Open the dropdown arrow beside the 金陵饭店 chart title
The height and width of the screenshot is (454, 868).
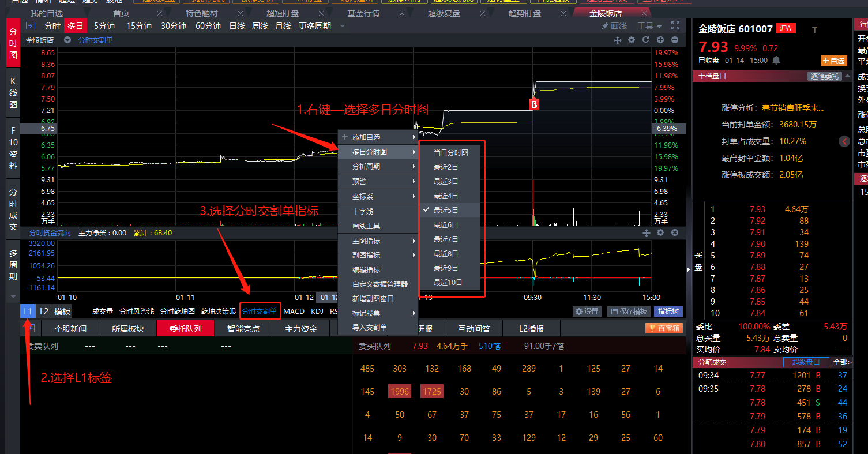coord(67,40)
